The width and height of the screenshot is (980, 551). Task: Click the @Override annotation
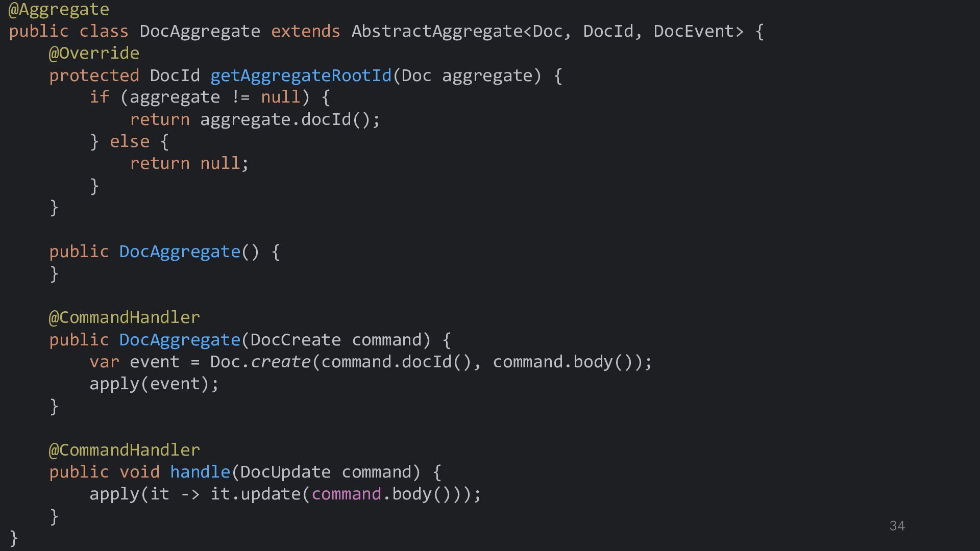point(94,54)
